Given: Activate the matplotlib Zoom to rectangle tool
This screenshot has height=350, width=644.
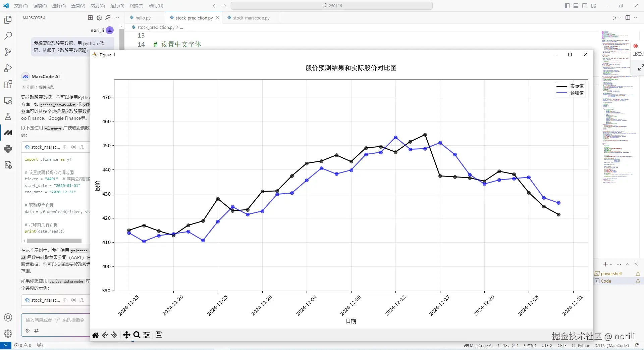Looking at the screenshot, I should (137, 335).
